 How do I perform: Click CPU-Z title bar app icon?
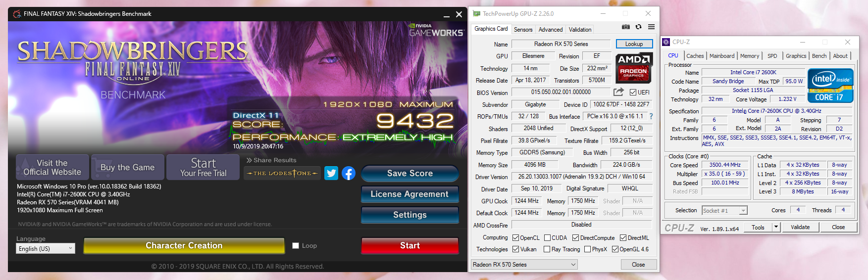point(666,42)
